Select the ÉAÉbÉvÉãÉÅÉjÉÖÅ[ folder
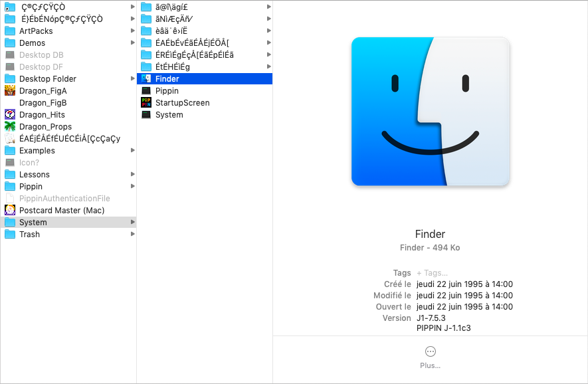 point(193,43)
